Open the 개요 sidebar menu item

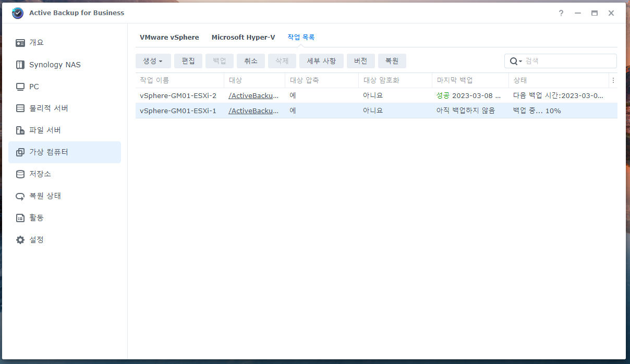[65, 43]
